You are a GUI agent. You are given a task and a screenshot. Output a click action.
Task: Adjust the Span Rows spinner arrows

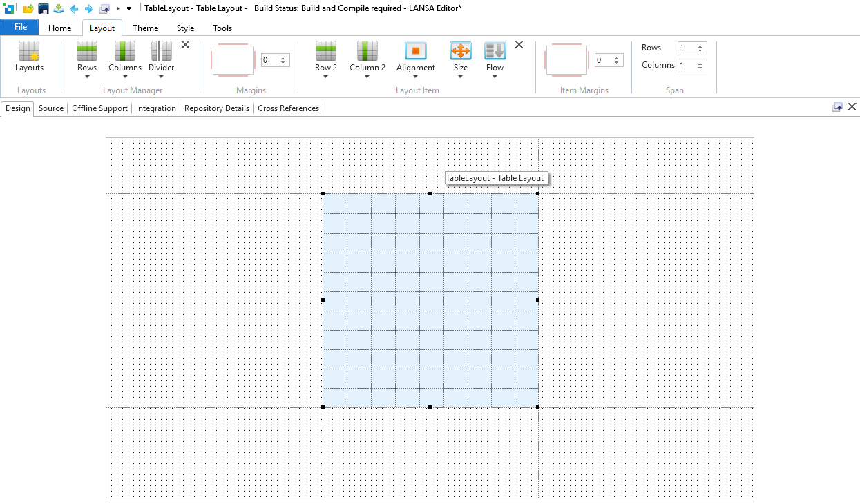(700, 48)
